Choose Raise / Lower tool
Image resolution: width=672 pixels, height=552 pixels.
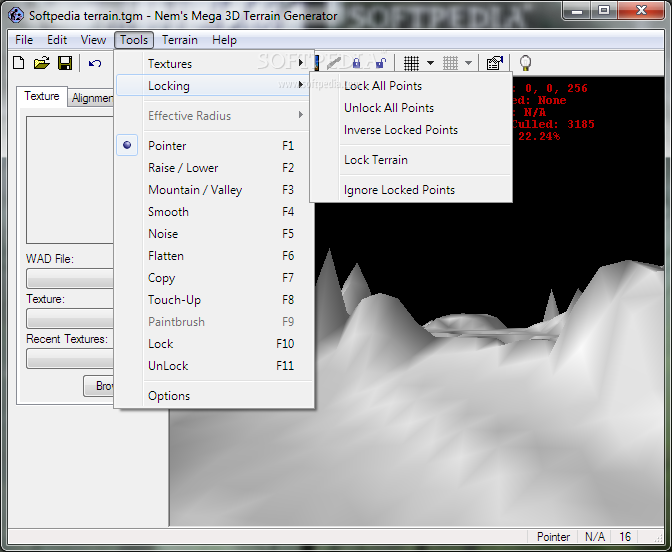(215, 168)
